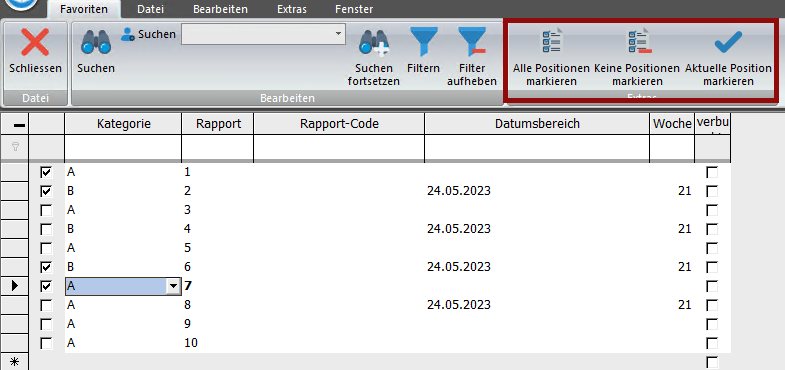
Task: Click Aktuelle Position markieren checkmark
Action: 728,43
